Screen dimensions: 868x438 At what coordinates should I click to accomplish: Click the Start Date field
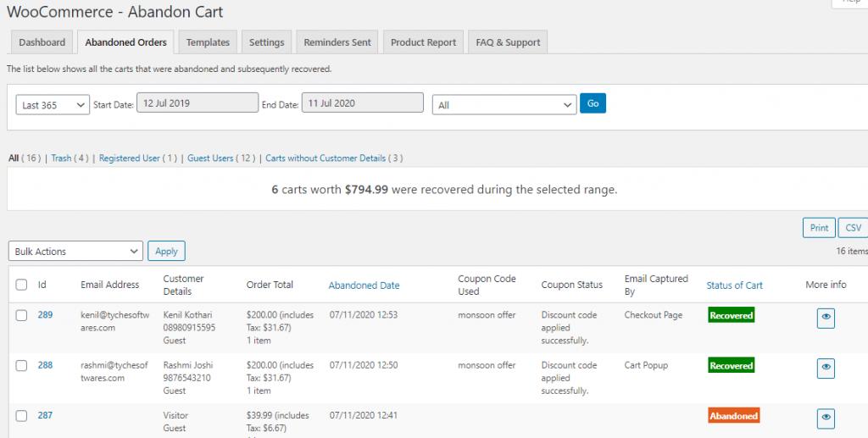(198, 103)
